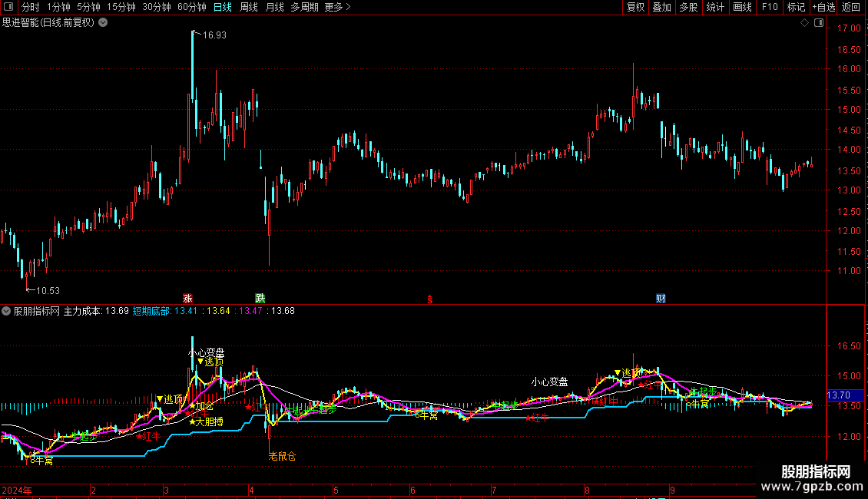Click the 复权 button
Viewport: 868px width, 499px height.
tap(636, 8)
